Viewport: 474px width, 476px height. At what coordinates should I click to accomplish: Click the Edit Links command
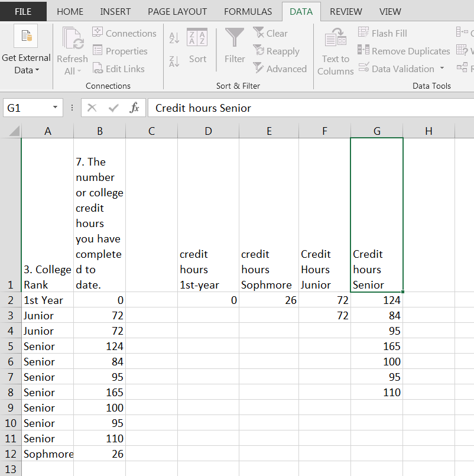(118, 69)
